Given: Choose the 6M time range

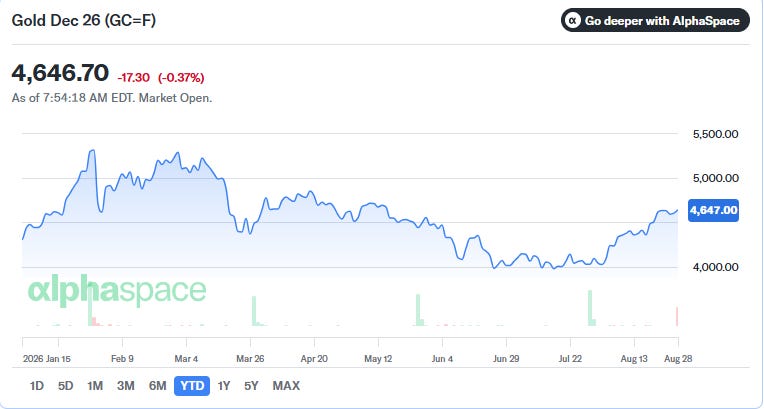Looking at the screenshot, I should point(157,386).
